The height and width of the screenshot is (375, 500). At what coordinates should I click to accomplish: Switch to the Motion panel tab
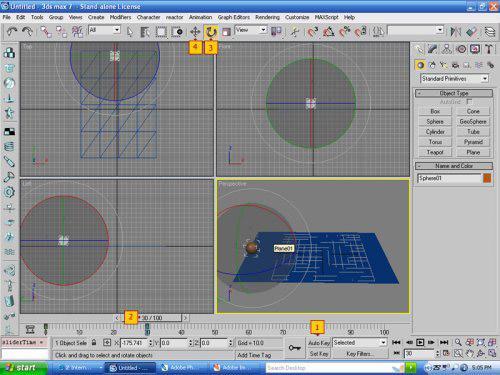click(x=461, y=49)
